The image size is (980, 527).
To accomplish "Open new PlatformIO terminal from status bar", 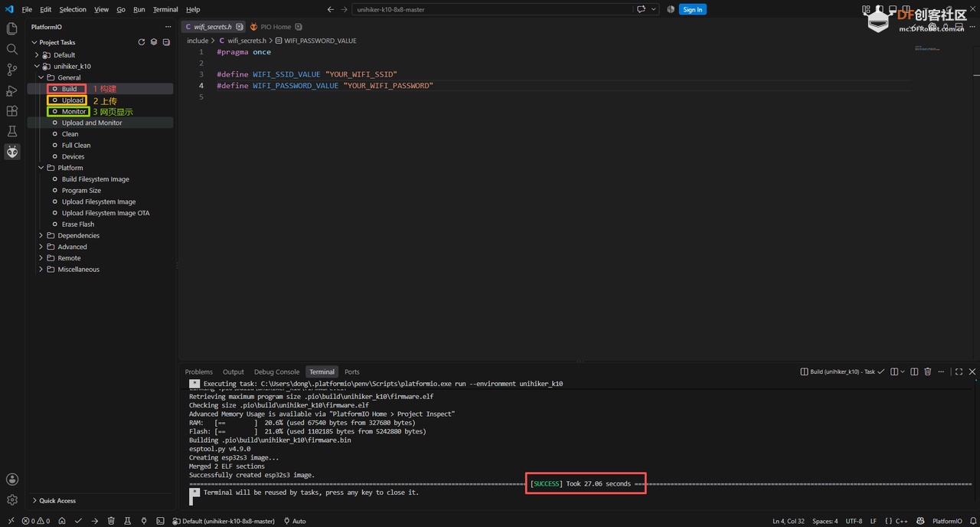I will 160,521.
